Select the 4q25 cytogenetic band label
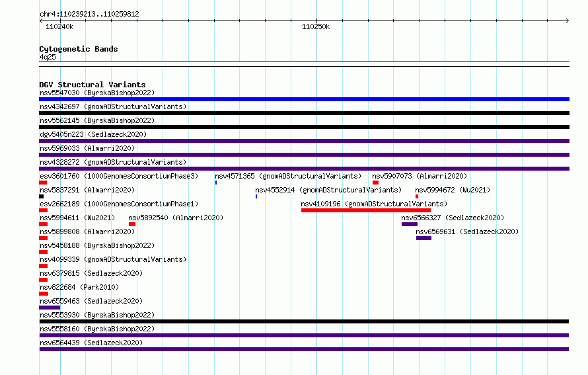Image resolution: width=588 pixels, height=375 pixels. point(48,57)
